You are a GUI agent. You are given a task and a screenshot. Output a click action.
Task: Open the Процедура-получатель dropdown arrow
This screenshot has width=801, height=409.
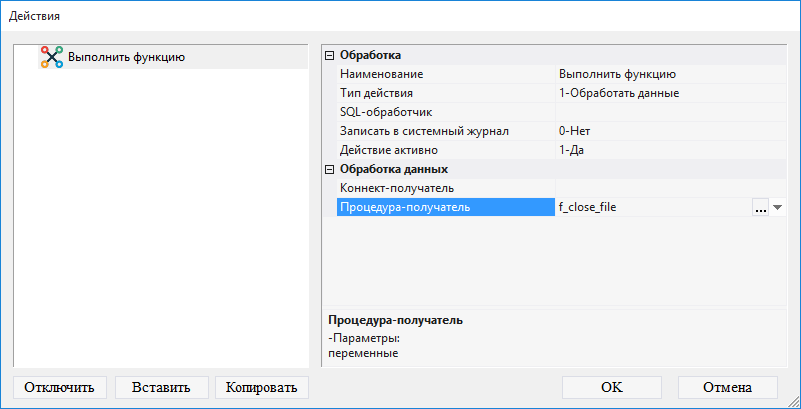coord(777,207)
